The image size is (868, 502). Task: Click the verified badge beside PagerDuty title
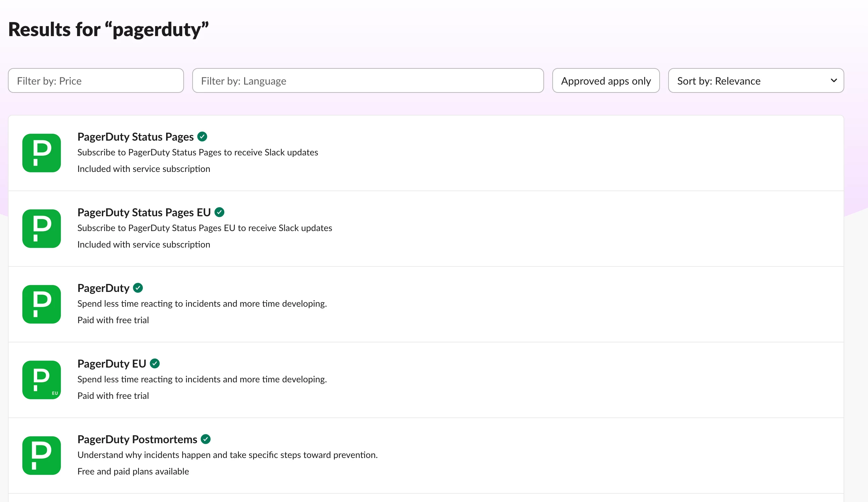pos(138,288)
